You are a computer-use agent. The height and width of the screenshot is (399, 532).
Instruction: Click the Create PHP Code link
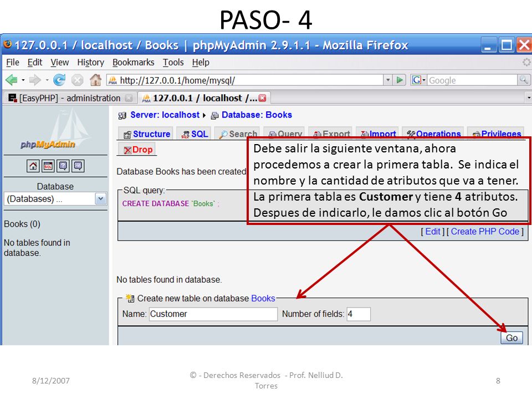point(485,232)
